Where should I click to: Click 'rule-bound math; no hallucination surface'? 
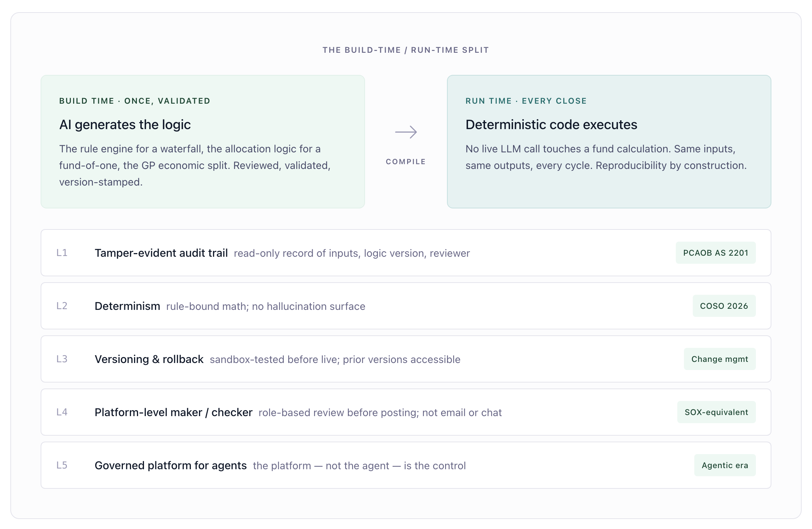tap(266, 307)
